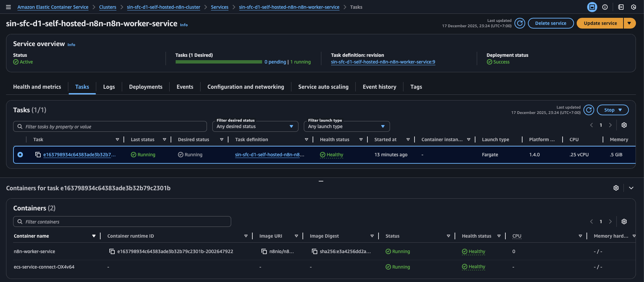644x282 pixels.
Task: Open the hamburger navigation menu
Action: (x=8, y=7)
